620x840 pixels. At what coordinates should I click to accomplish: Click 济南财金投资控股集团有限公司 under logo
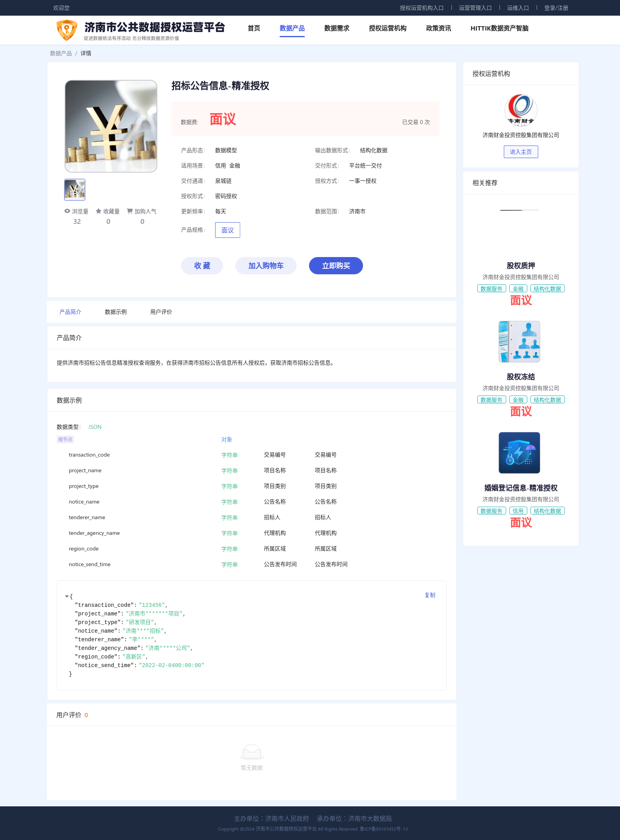[521, 135]
